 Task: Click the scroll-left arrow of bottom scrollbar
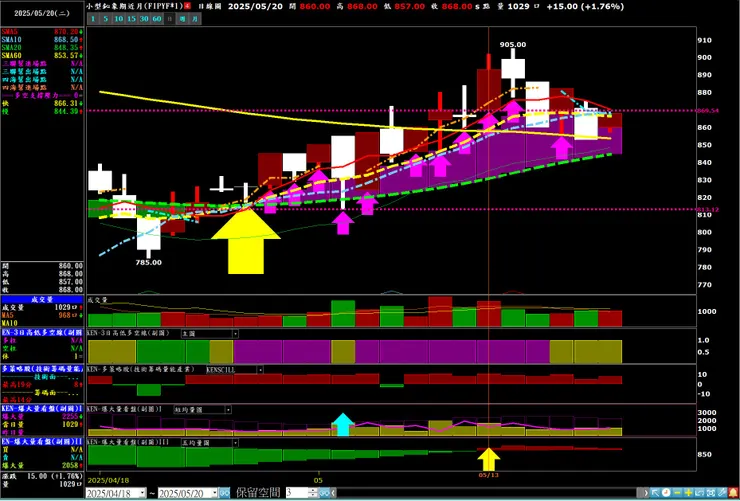click(333, 493)
